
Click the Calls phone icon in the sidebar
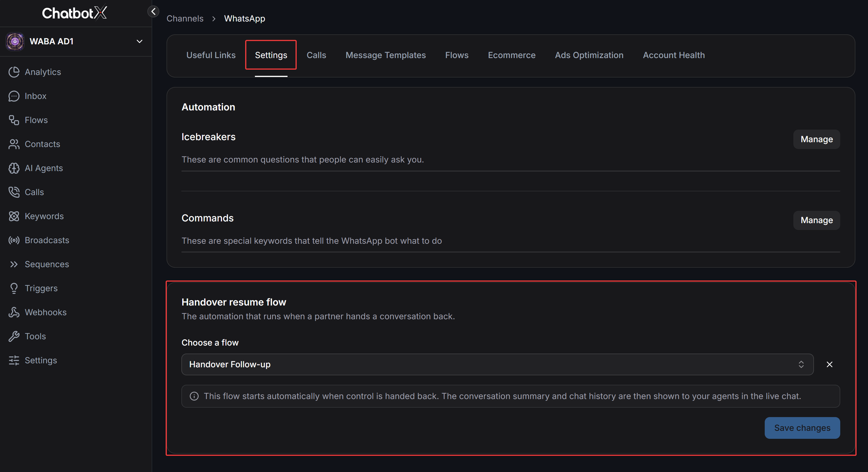pyautogui.click(x=14, y=192)
